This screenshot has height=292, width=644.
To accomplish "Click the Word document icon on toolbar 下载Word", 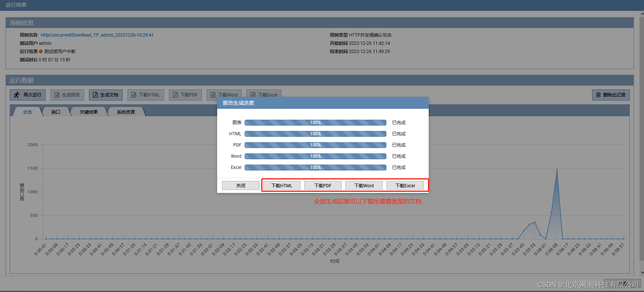I will pos(213,95).
